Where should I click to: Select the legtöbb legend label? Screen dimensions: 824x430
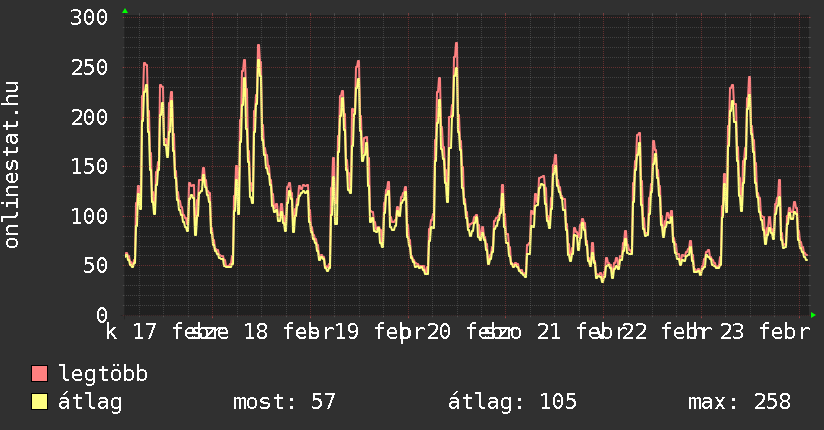[x=103, y=375]
